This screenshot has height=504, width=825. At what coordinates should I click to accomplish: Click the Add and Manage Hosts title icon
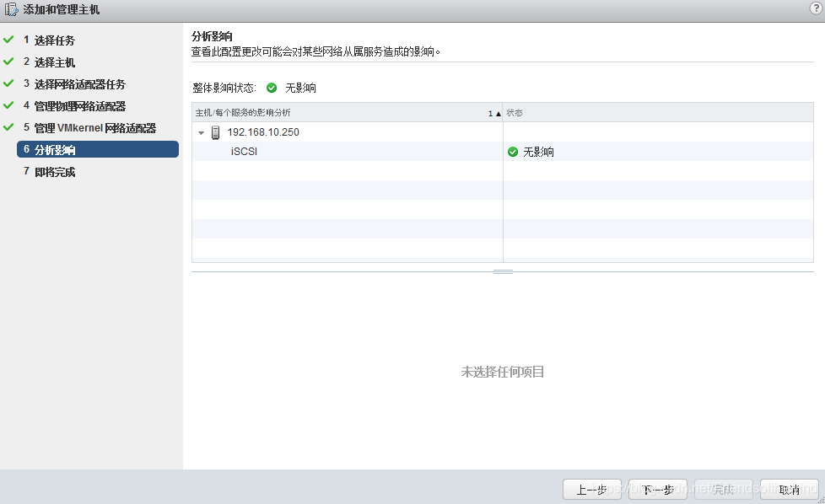pyautogui.click(x=11, y=9)
